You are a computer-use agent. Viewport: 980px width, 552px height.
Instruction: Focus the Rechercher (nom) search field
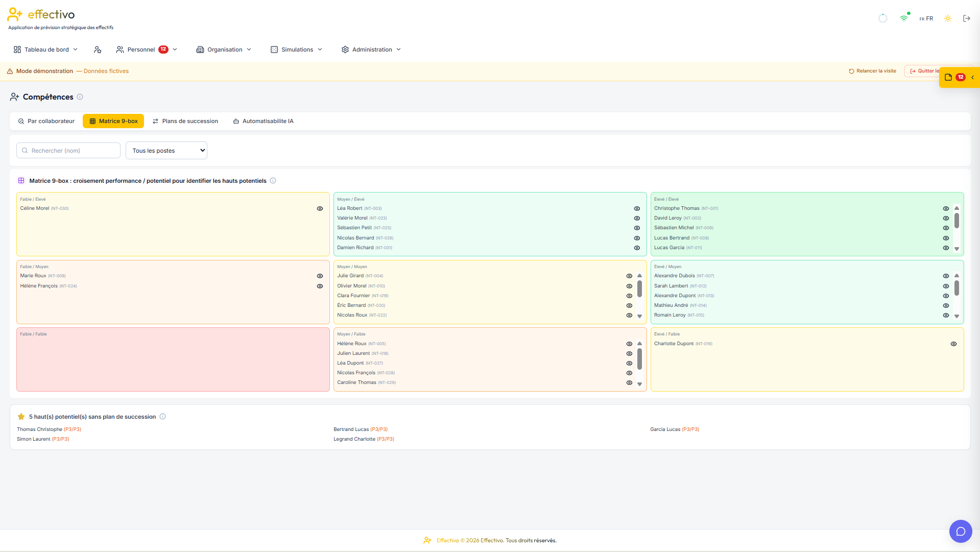click(x=68, y=151)
